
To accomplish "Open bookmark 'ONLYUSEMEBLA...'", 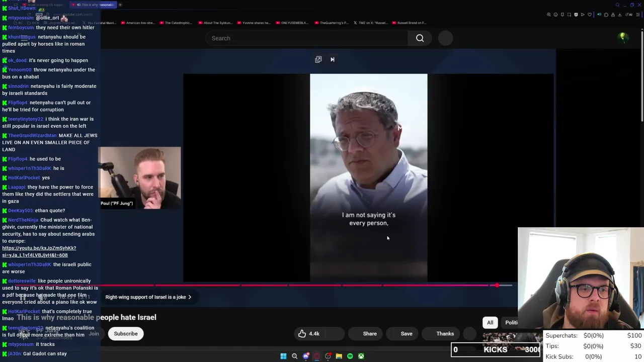I will 293,23.
